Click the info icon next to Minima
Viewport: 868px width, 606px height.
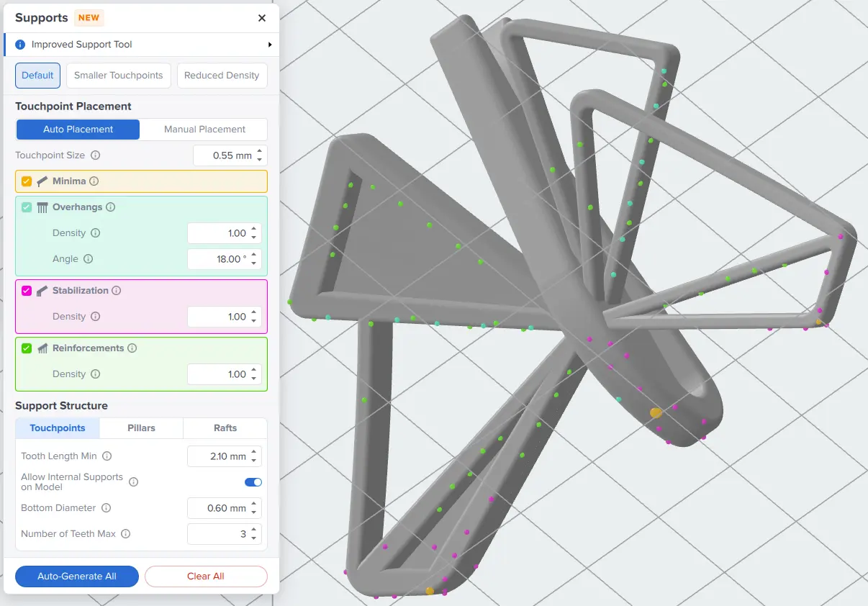click(x=94, y=181)
